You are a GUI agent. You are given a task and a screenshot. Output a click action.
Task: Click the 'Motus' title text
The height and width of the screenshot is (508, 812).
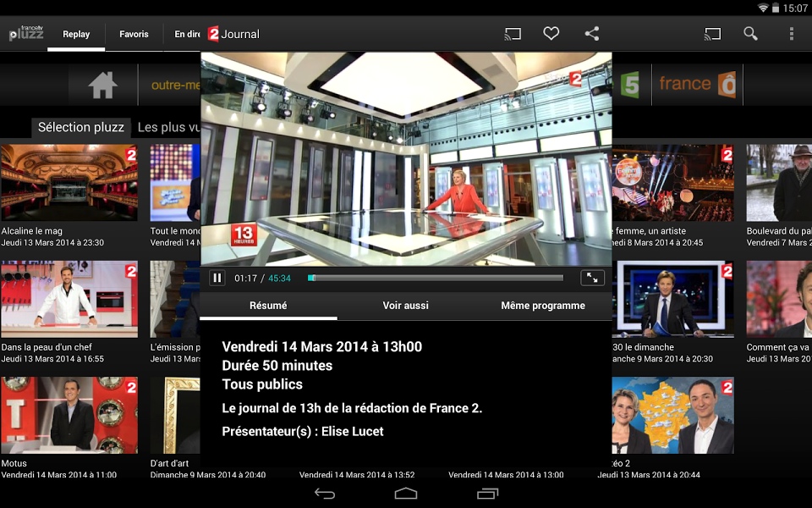14,463
